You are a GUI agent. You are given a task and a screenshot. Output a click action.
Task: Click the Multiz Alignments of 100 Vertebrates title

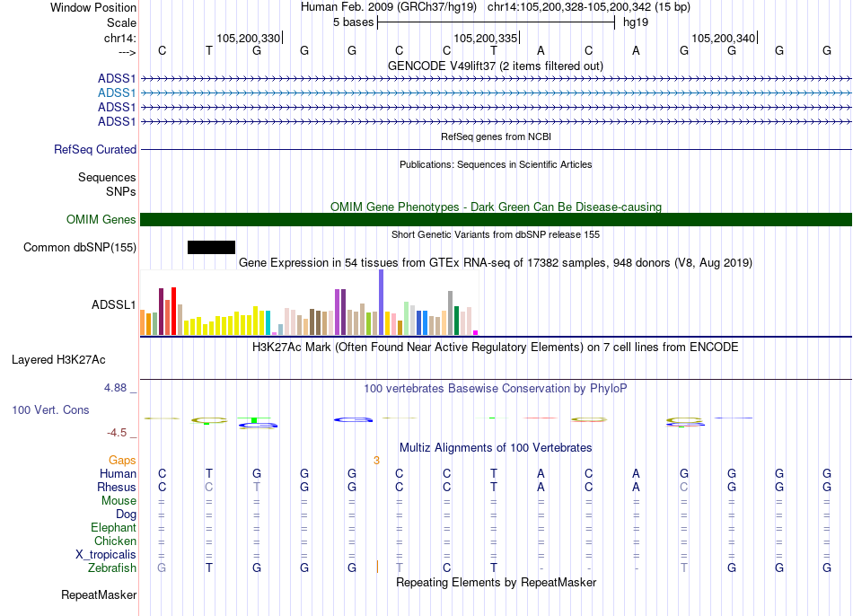[495, 448]
